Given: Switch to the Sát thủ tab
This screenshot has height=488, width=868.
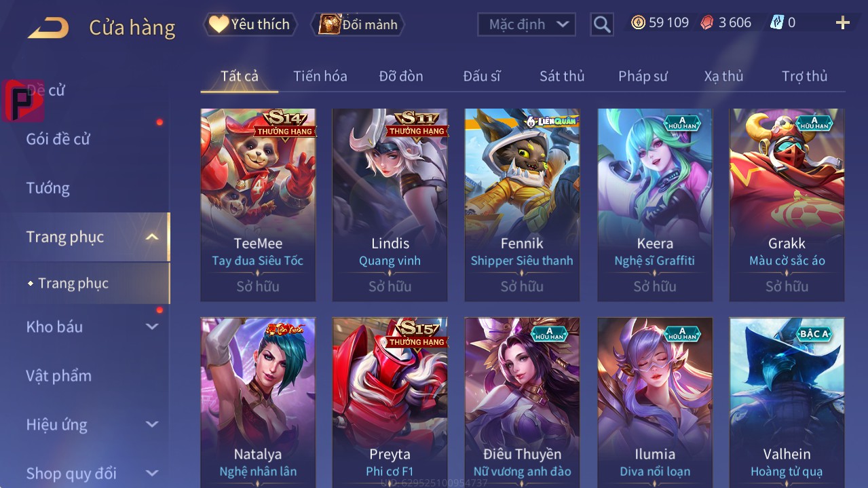Looking at the screenshot, I should pos(562,76).
